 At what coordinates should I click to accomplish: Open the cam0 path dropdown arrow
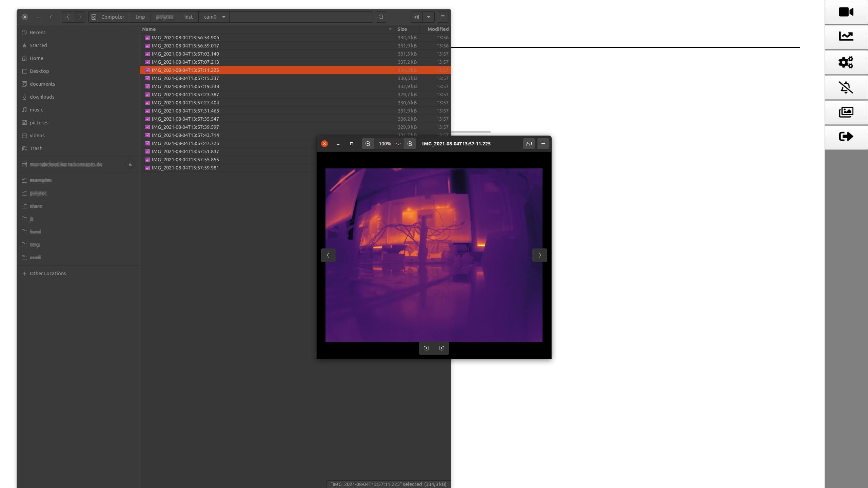224,17
